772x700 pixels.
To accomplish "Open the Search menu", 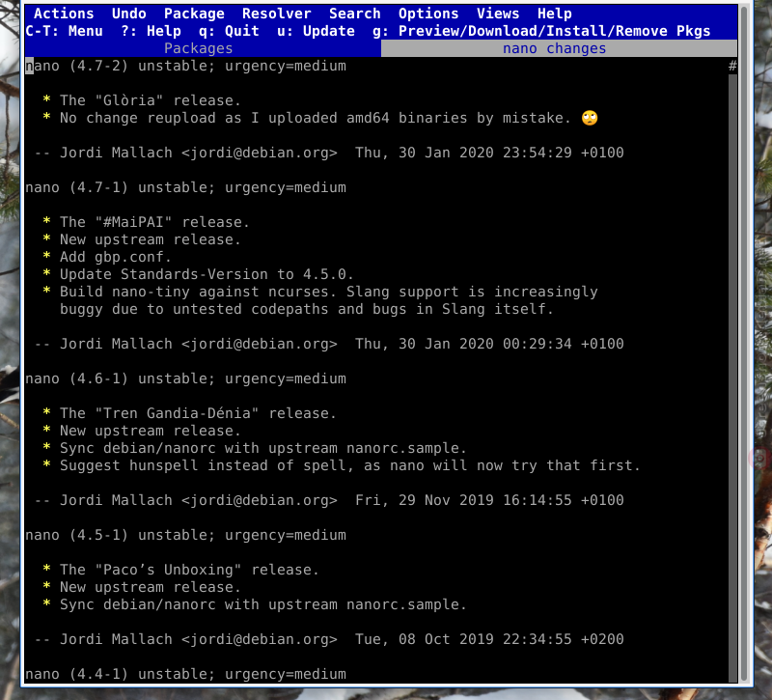I will click(x=355, y=14).
